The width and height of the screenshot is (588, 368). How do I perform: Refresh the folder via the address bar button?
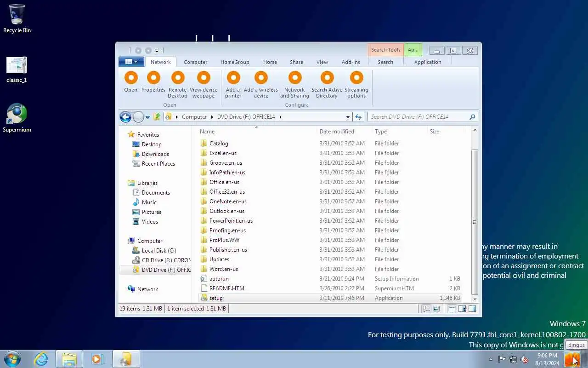(358, 117)
